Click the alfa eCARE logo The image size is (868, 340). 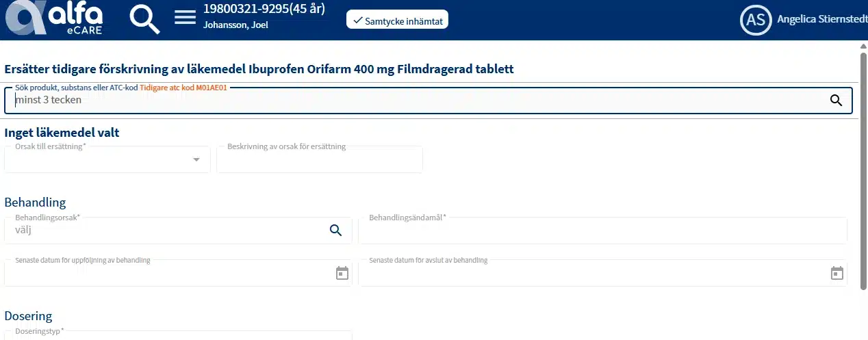[x=53, y=18]
